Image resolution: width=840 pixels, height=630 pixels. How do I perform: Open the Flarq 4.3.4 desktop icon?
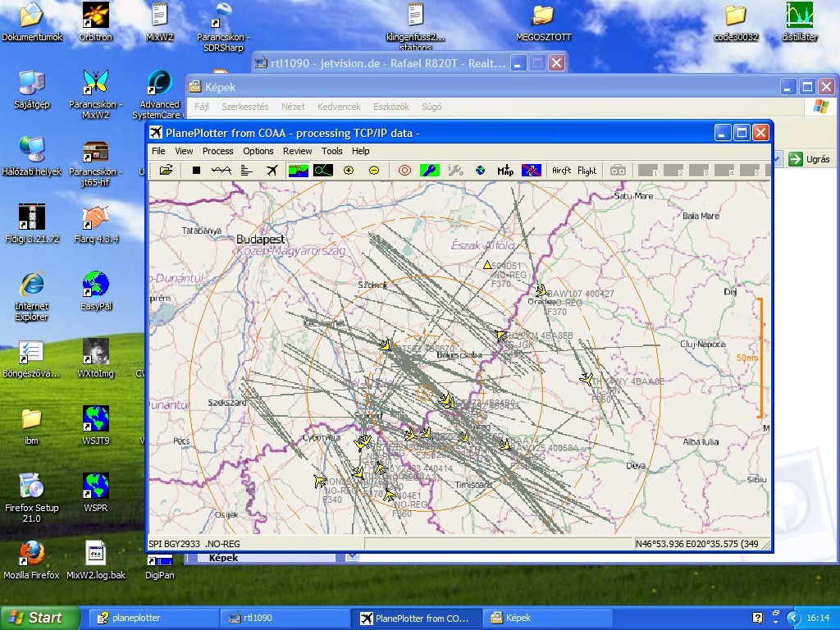pyautogui.click(x=96, y=223)
